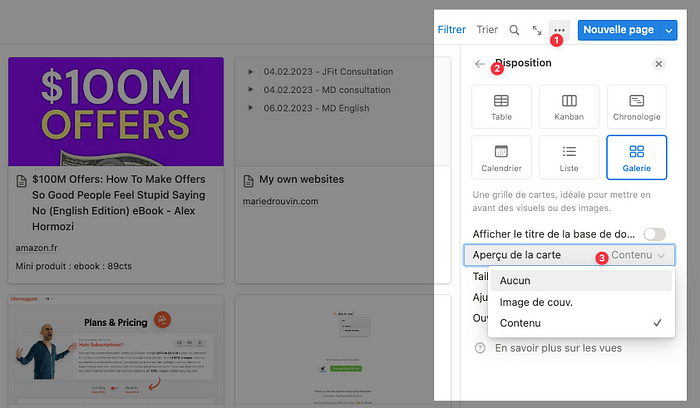
Task: Expand the 04.02.2023 - MD consultation toggle
Action: click(x=250, y=90)
